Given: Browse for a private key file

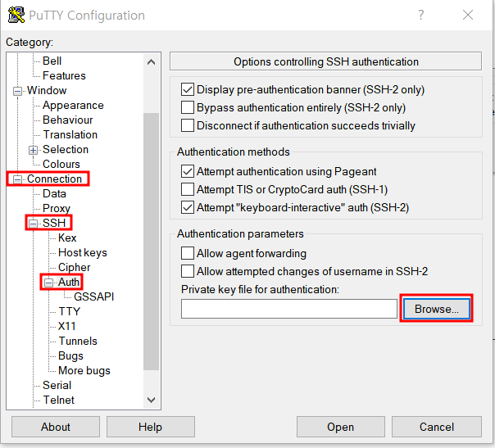Looking at the screenshot, I should coord(436,309).
